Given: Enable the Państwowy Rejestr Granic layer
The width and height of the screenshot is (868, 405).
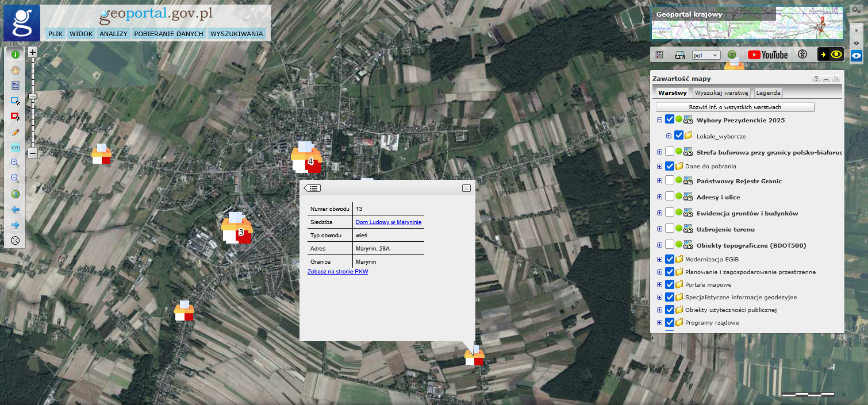Looking at the screenshot, I should (x=670, y=181).
